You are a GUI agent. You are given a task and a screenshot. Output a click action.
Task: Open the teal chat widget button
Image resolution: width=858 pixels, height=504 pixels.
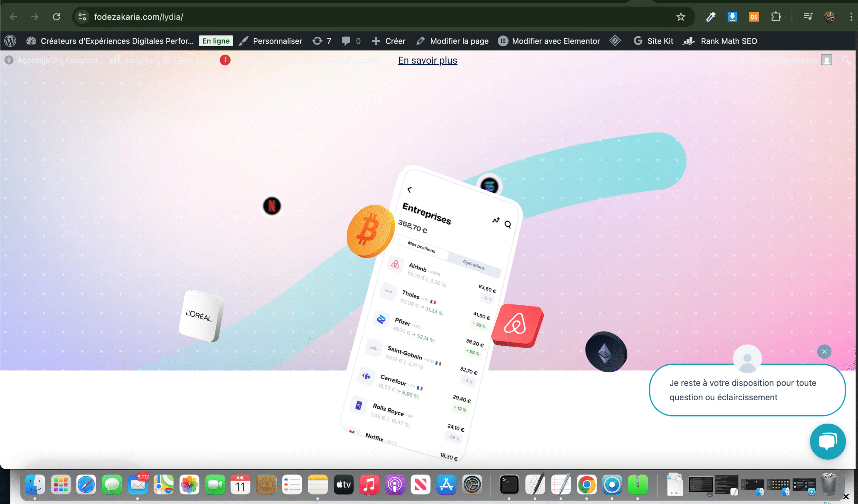pos(828,441)
